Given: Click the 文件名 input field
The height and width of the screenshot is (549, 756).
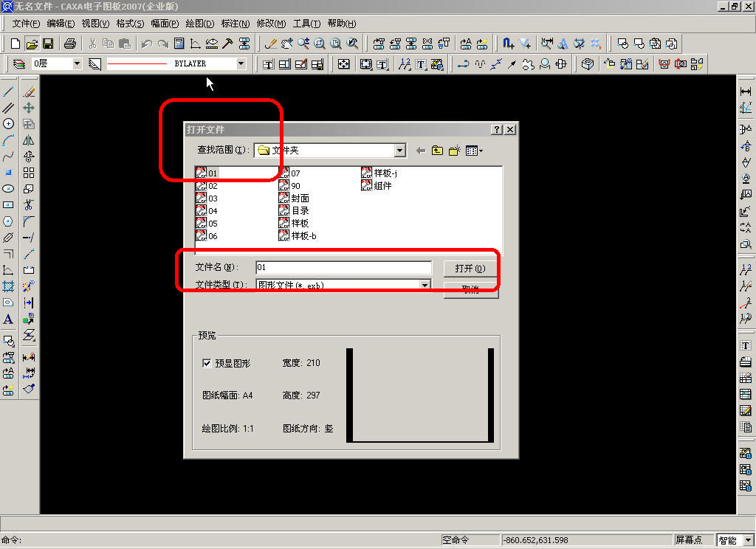Looking at the screenshot, I should (343, 268).
